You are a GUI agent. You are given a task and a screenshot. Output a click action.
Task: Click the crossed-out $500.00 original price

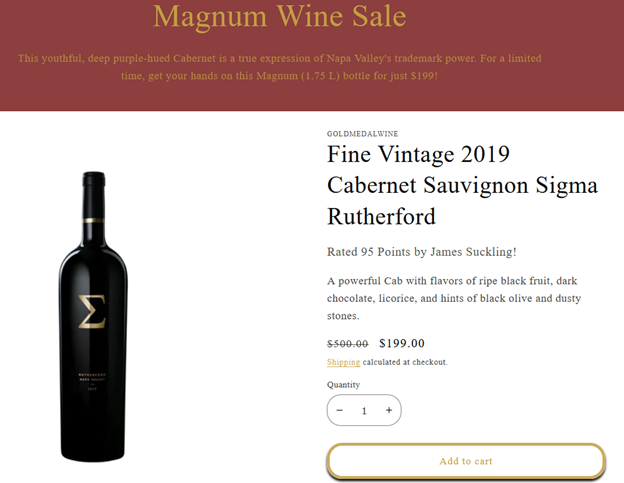(347, 344)
